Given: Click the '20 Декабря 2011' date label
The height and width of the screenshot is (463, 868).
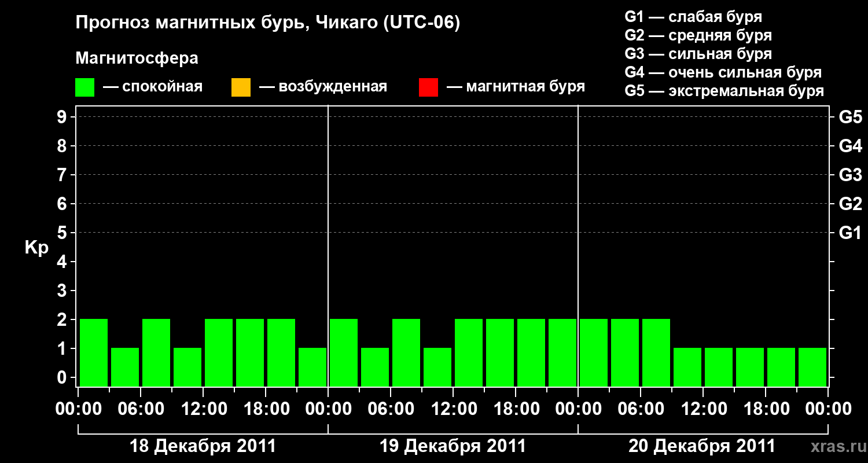Looking at the screenshot, I should click(x=702, y=446).
